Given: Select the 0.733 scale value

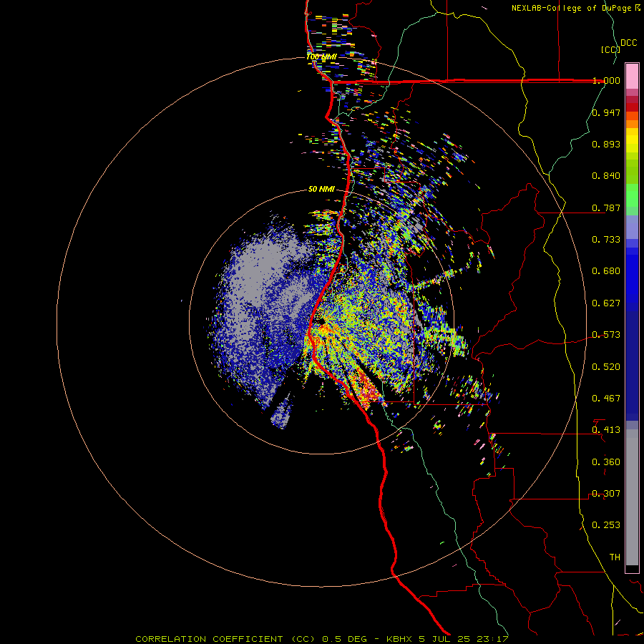Looking at the screenshot, I should [606, 240].
